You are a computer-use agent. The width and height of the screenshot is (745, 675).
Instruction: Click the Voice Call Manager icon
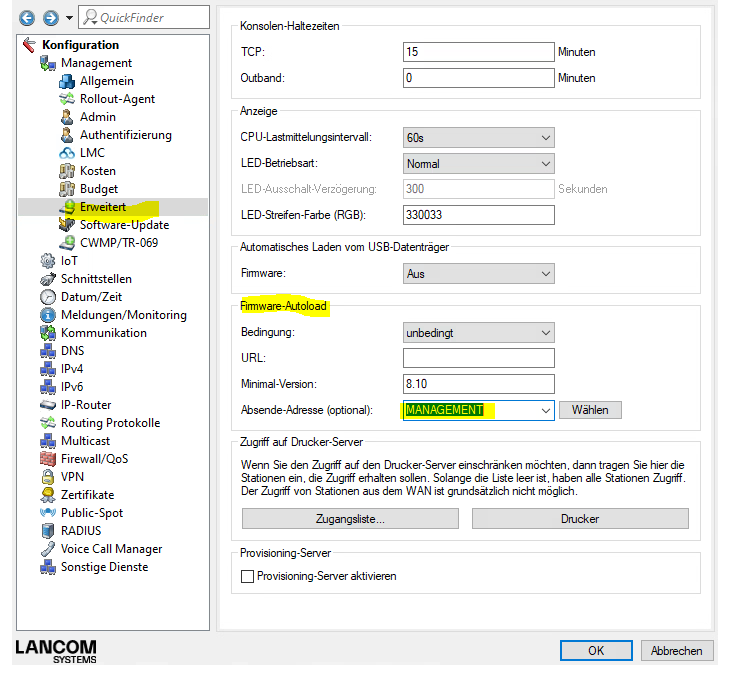coord(47,549)
